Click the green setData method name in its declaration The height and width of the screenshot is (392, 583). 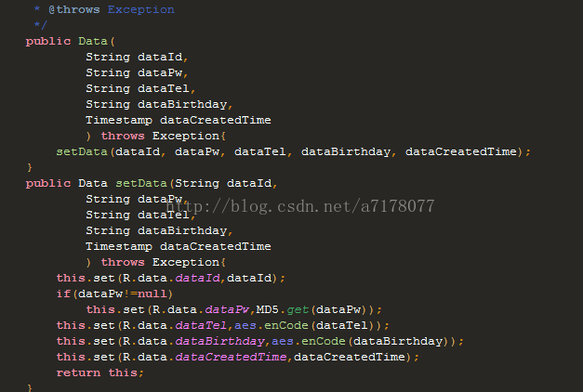141,184
